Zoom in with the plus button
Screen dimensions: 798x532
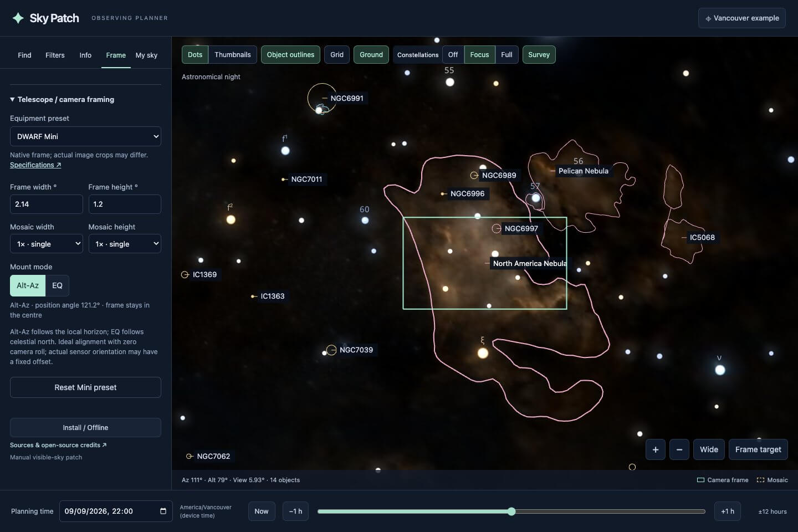pos(656,449)
